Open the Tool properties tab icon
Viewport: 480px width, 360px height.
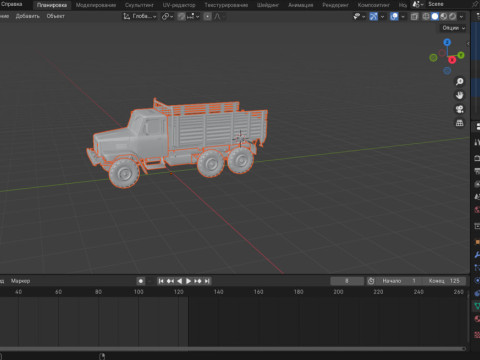(x=477, y=142)
